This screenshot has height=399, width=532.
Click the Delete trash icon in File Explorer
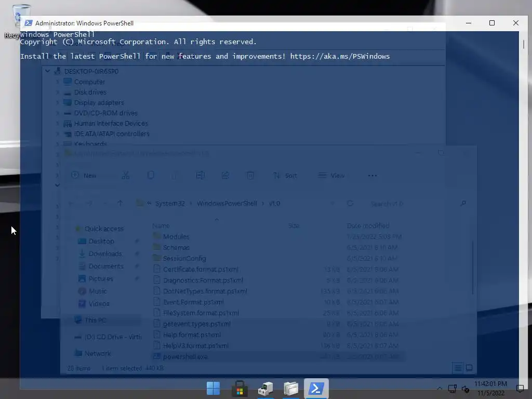click(x=250, y=176)
